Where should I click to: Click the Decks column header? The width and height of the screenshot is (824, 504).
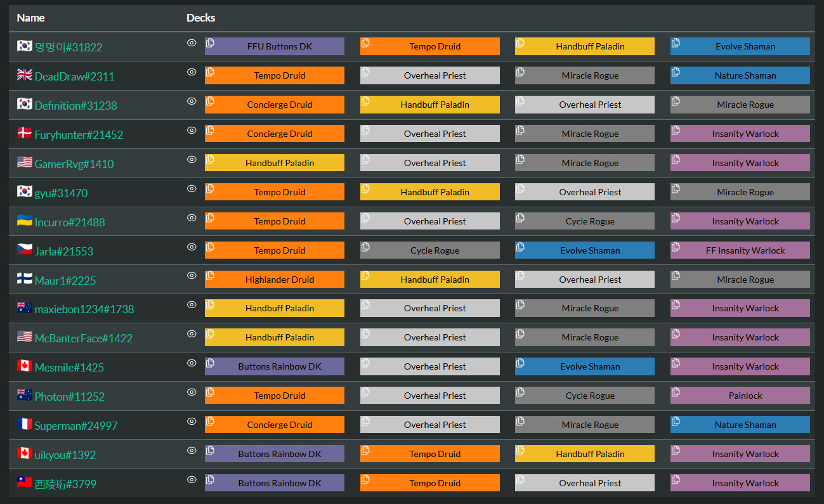[x=200, y=18]
